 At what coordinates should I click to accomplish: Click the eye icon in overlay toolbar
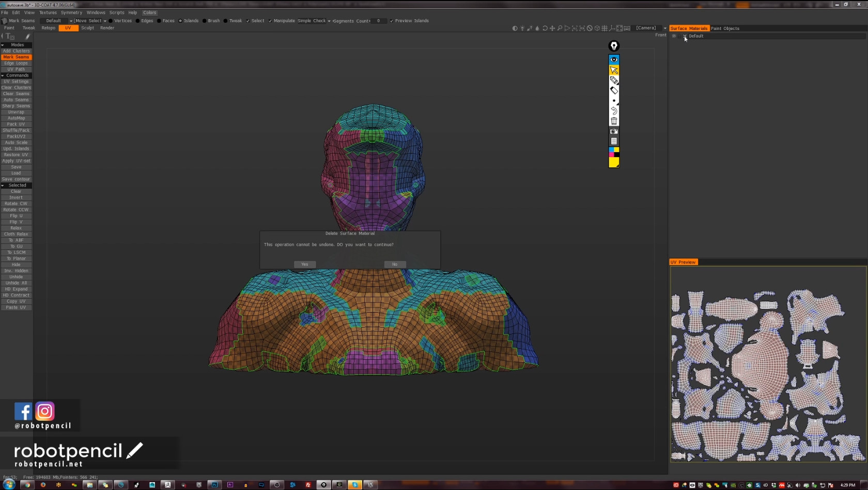pyautogui.click(x=614, y=59)
